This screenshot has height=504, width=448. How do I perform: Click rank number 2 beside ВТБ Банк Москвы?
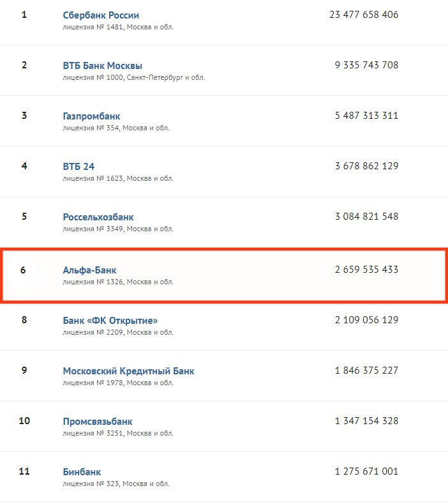pos(24,65)
